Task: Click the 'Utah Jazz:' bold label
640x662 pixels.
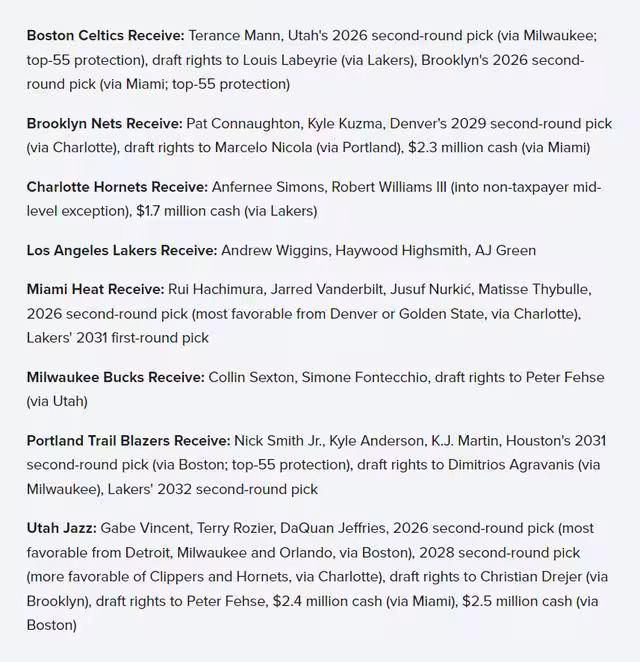Action: [x=62, y=528]
